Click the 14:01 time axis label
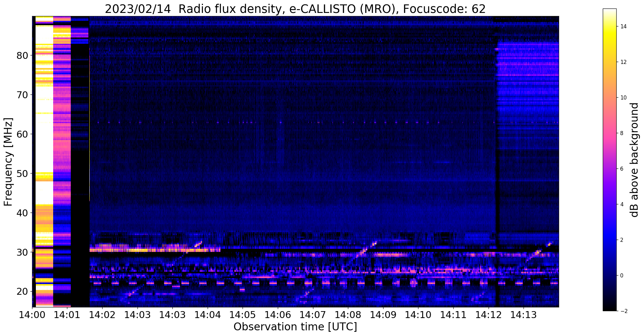 67,314
